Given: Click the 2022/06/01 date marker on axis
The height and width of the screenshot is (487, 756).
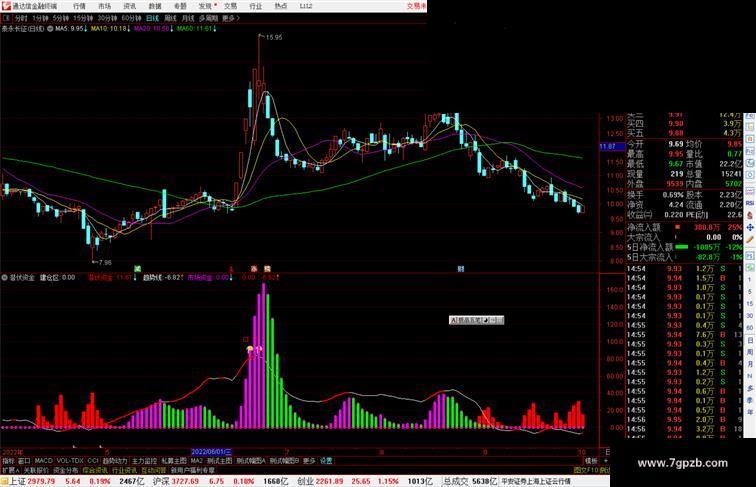Looking at the screenshot, I should 211,452.
